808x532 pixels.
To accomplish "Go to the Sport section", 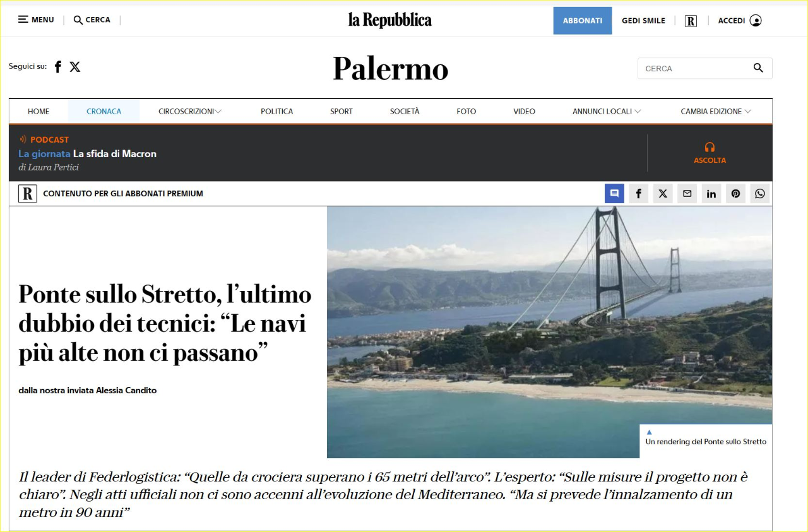I will point(342,111).
